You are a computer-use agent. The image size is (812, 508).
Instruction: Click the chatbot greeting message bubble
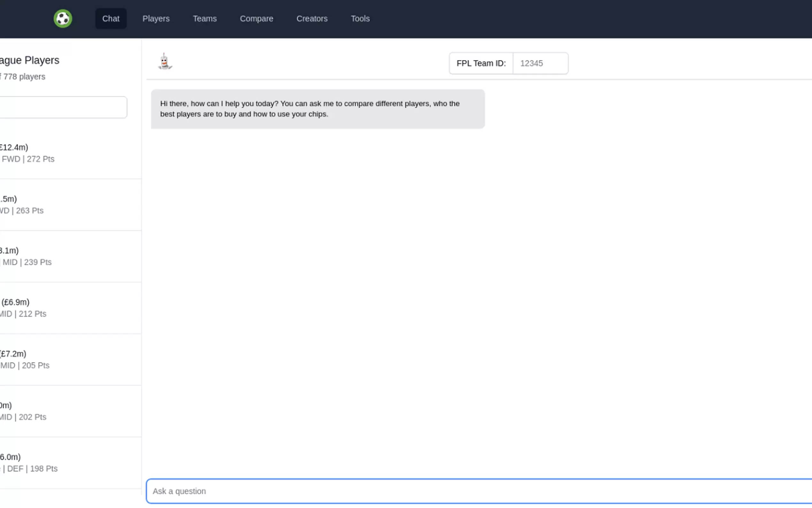(x=317, y=109)
